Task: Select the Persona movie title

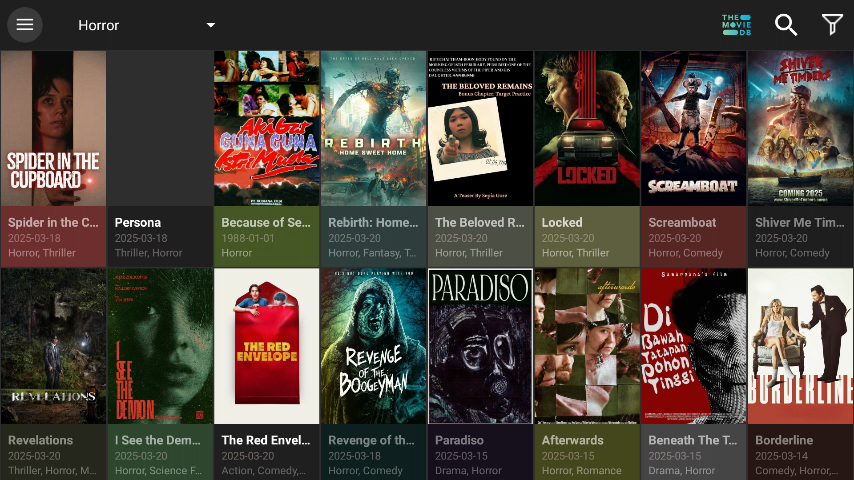Action: pos(138,222)
